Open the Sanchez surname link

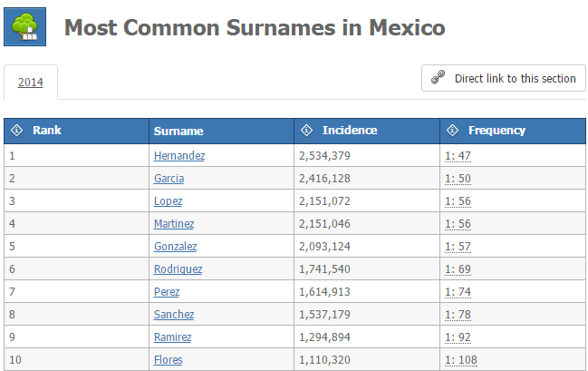coord(174,314)
